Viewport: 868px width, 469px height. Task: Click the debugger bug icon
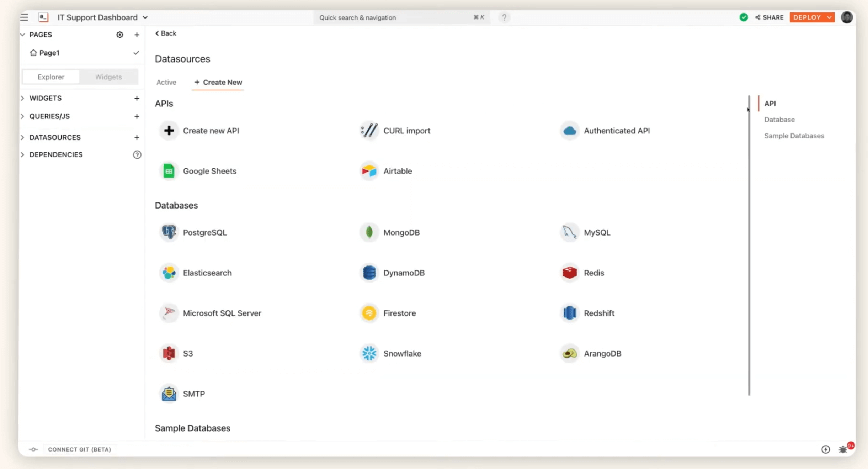842,449
